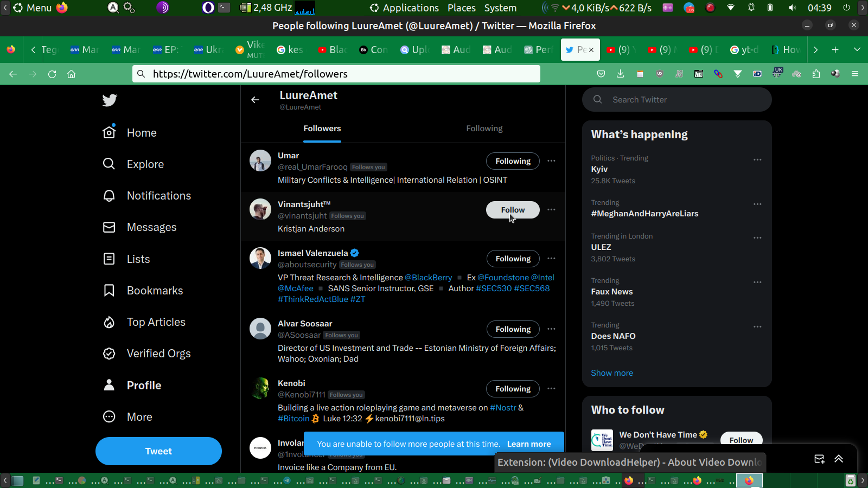Open the System menu in top panel
The image size is (868, 488).
click(x=500, y=8)
